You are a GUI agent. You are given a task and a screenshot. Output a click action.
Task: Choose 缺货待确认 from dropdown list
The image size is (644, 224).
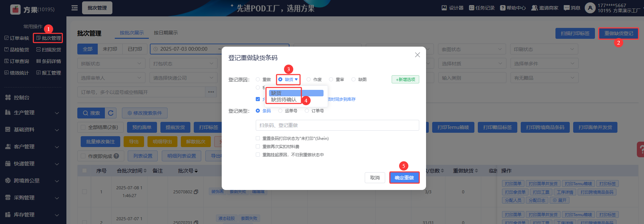284,99
